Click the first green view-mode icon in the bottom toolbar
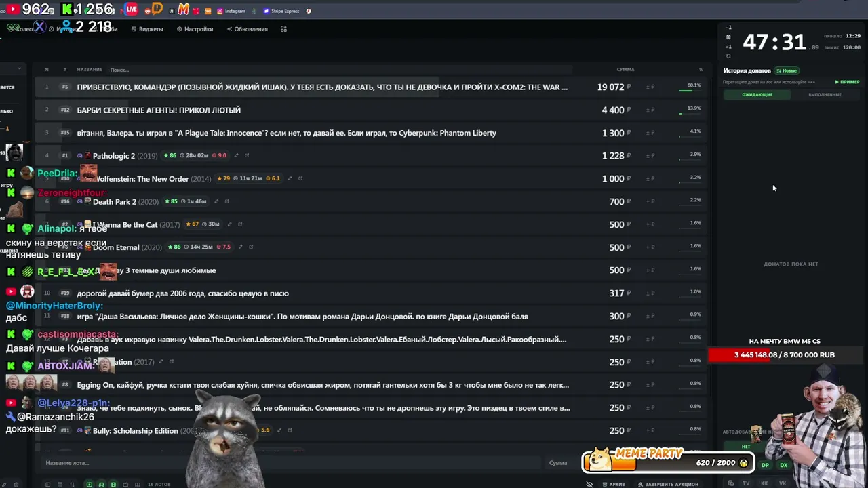 click(89, 484)
